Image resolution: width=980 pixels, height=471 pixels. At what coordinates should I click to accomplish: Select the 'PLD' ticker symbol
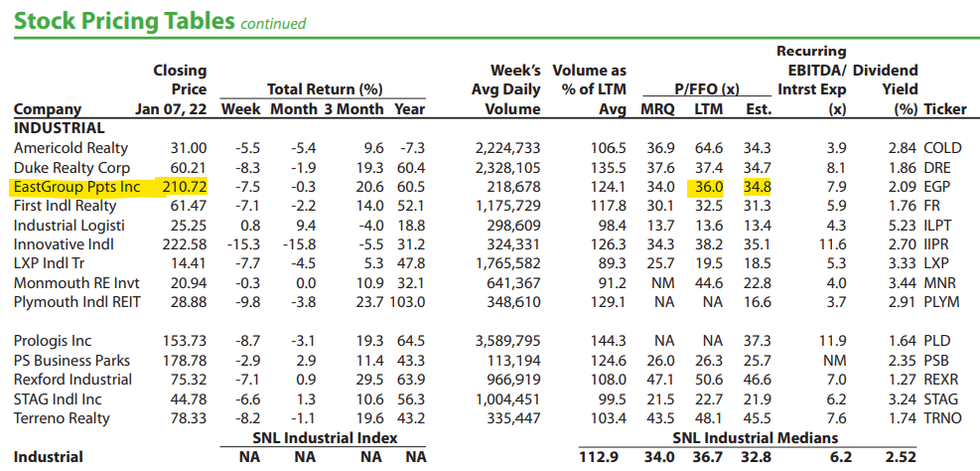click(x=936, y=341)
